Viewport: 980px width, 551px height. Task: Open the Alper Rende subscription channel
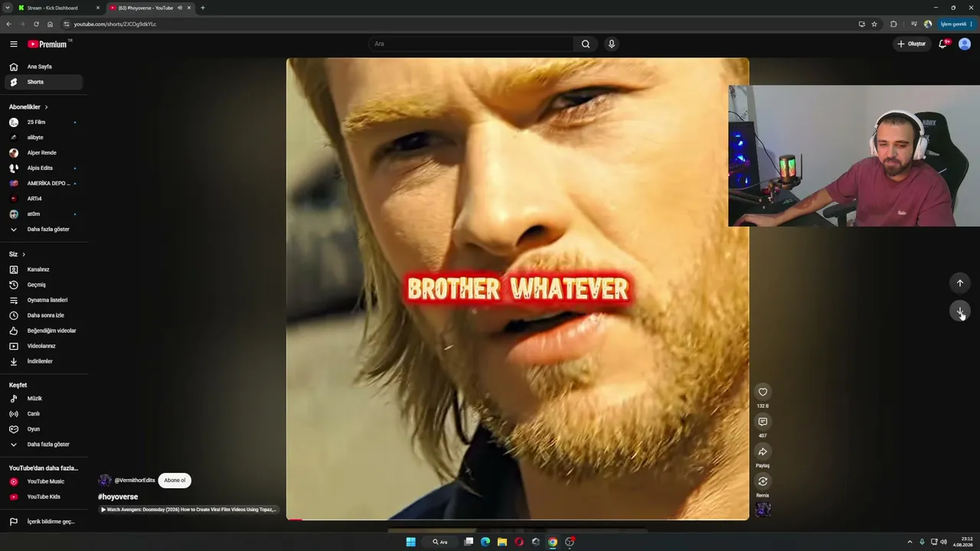(x=44, y=153)
